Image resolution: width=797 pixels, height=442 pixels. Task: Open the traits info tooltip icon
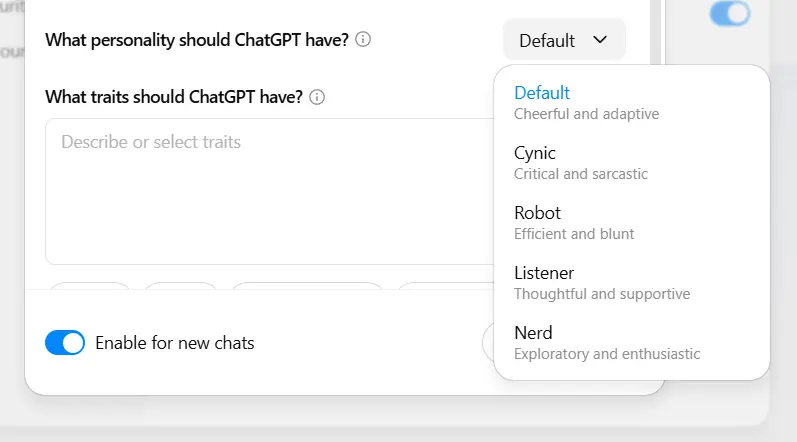(317, 97)
